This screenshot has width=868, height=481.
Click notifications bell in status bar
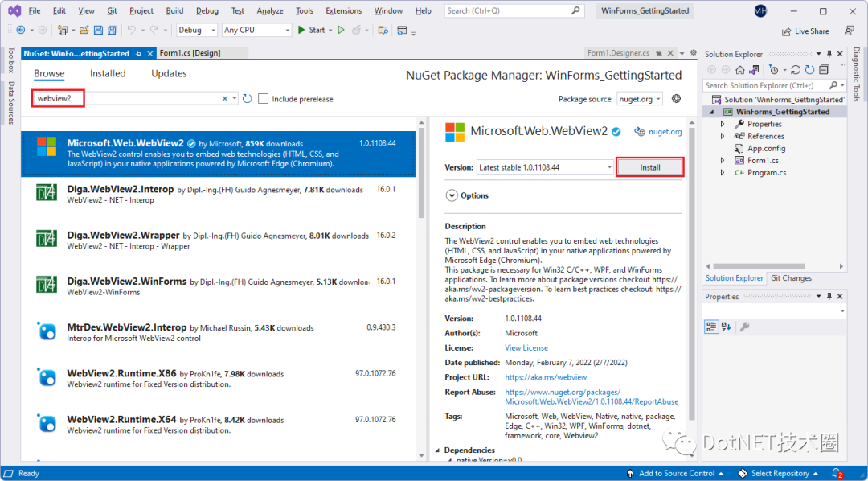point(835,473)
